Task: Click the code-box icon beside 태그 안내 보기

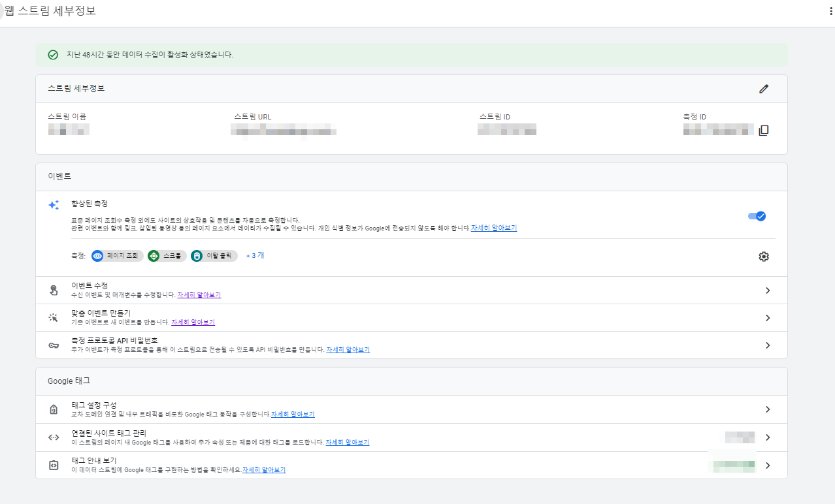Action: pyautogui.click(x=54, y=465)
